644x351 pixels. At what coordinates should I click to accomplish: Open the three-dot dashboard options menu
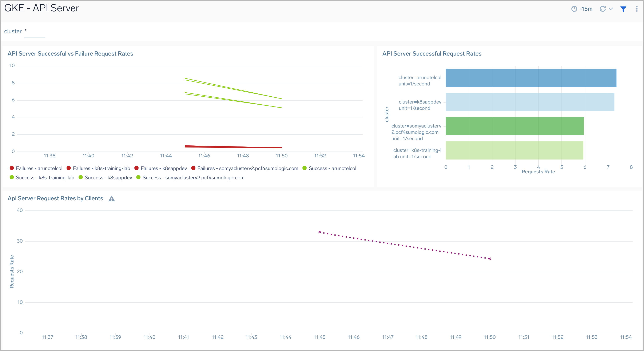click(637, 9)
